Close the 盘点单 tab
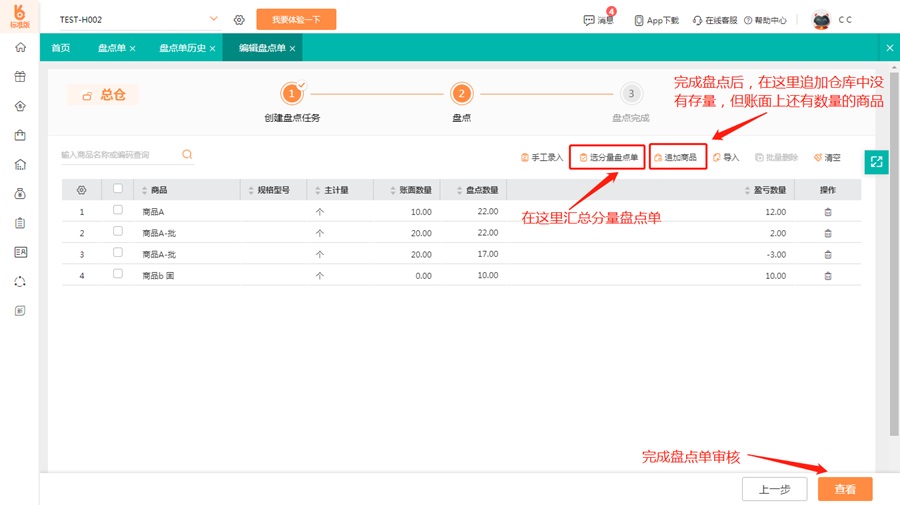Image resolution: width=900 pixels, height=505 pixels. 133,49
